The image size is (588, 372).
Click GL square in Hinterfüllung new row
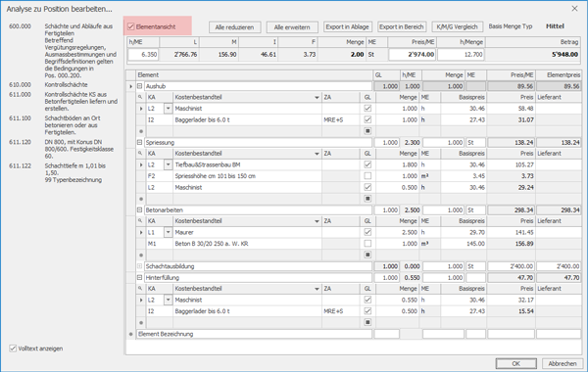pyautogui.click(x=367, y=322)
